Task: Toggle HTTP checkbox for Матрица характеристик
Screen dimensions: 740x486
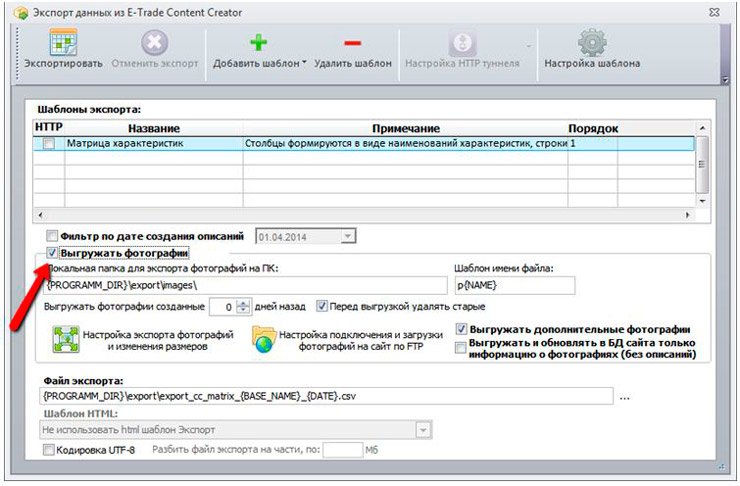Action: (49, 143)
